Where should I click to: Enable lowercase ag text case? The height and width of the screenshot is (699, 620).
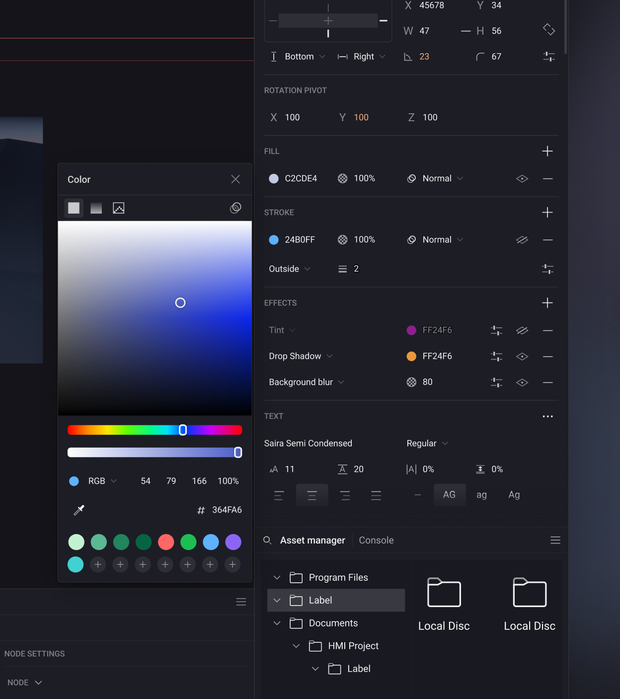coord(481,495)
